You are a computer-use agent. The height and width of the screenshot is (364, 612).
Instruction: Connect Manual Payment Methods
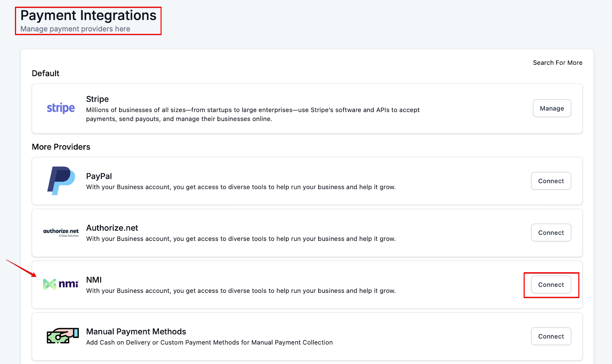point(551,336)
